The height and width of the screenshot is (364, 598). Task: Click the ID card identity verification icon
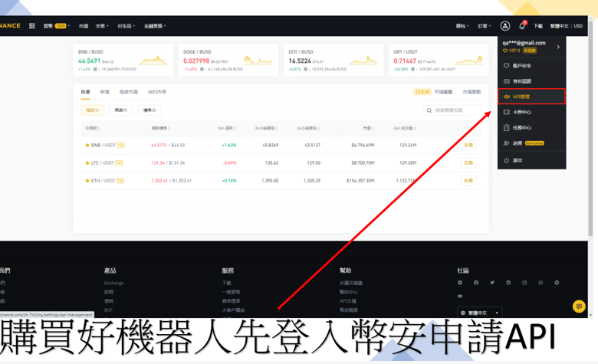click(507, 81)
